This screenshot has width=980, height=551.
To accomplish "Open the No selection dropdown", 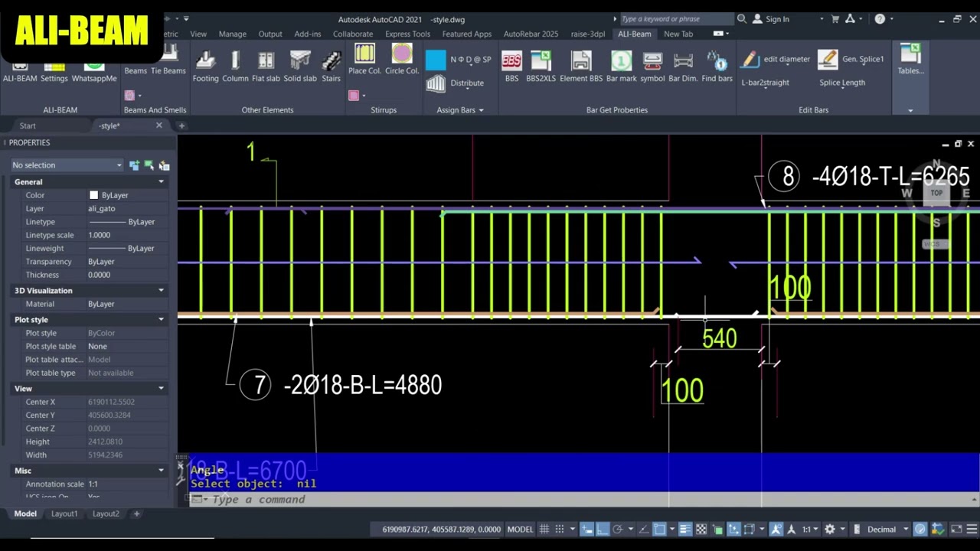I will point(67,165).
